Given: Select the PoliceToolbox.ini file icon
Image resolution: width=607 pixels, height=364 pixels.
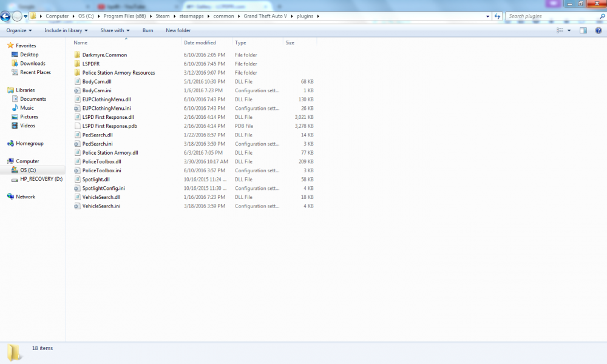Looking at the screenshot, I should tap(77, 170).
